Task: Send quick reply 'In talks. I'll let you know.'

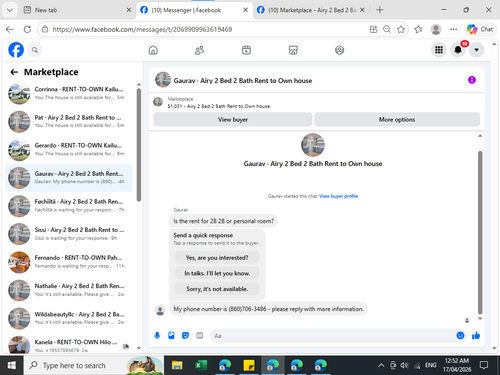Action: pos(217,273)
